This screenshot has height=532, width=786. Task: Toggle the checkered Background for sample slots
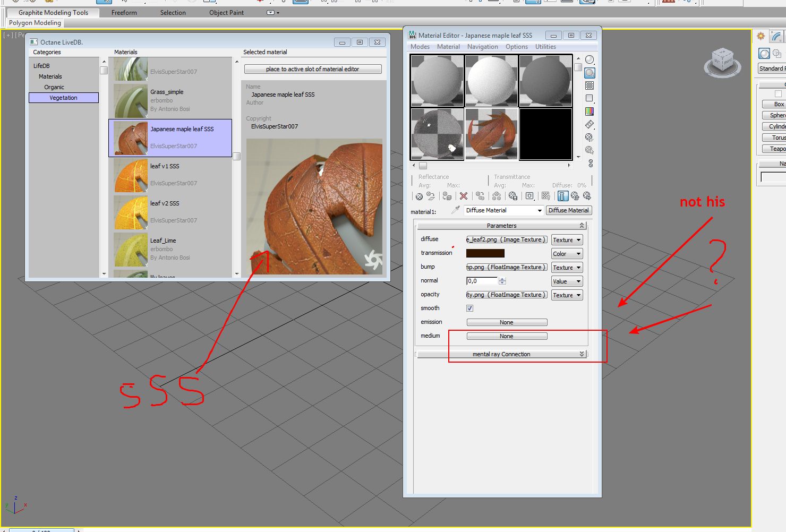click(589, 85)
